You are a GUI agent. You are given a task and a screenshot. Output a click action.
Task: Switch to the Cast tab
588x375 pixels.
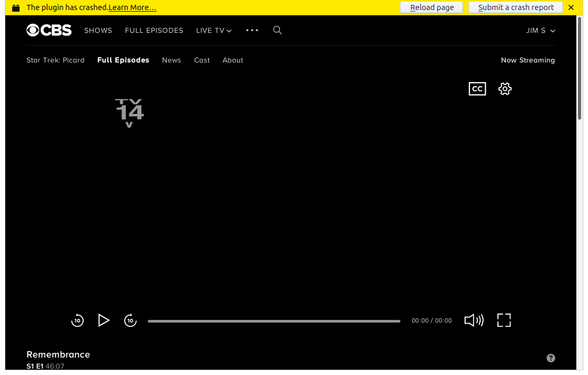click(202, 60)
